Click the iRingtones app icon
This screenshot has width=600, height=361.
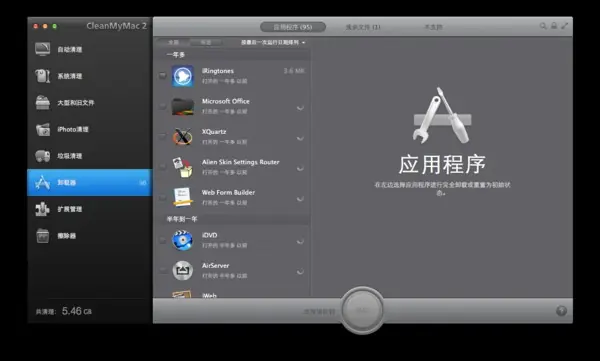pos(183,76)
